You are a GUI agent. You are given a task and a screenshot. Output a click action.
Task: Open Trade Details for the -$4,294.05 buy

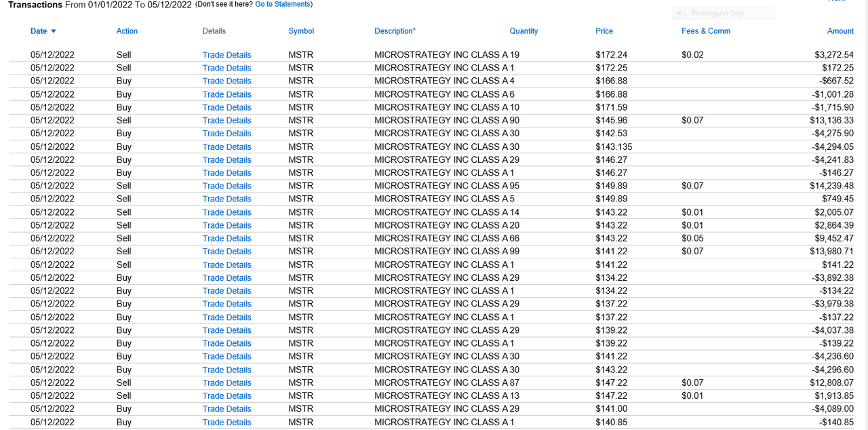point(226,146)
